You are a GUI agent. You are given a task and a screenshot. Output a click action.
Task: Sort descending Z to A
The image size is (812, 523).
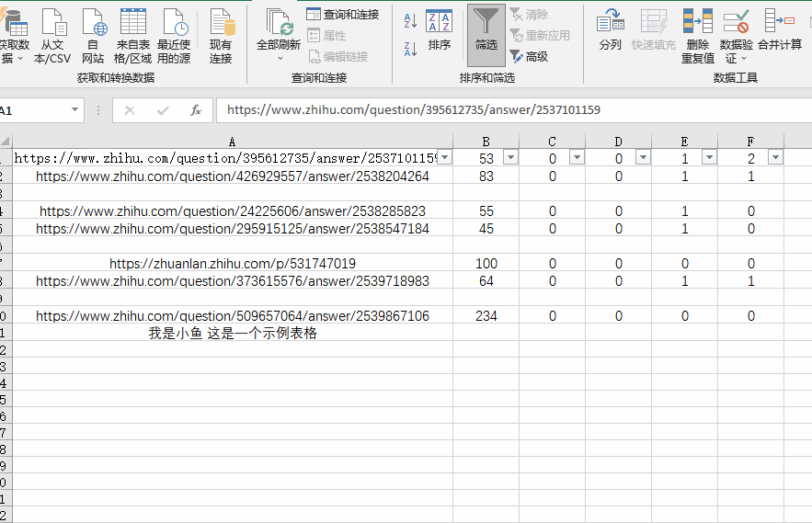(410, 50)
